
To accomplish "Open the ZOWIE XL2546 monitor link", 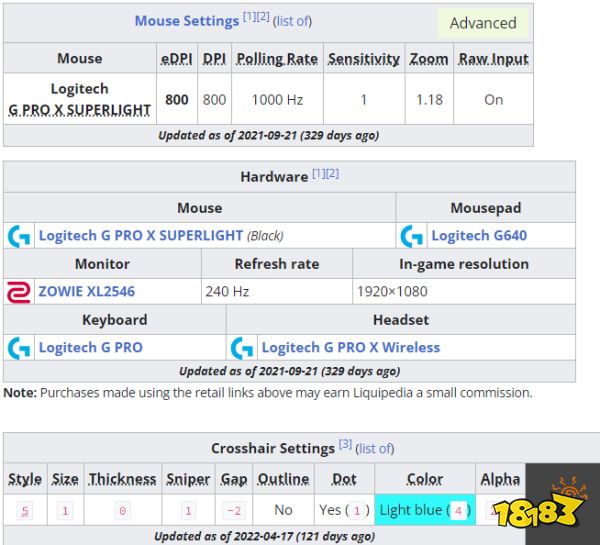I will point(86,292).
